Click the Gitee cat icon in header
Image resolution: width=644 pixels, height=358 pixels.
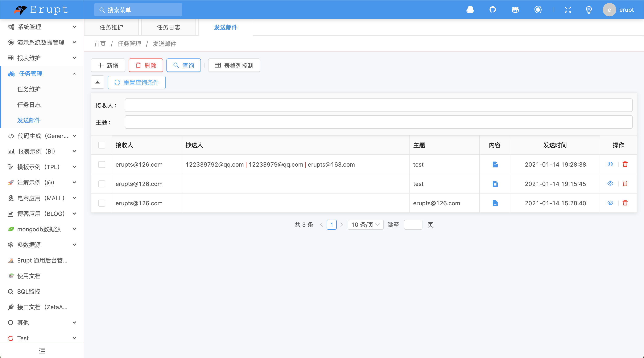pyautogui.click(x=515, y=10)
